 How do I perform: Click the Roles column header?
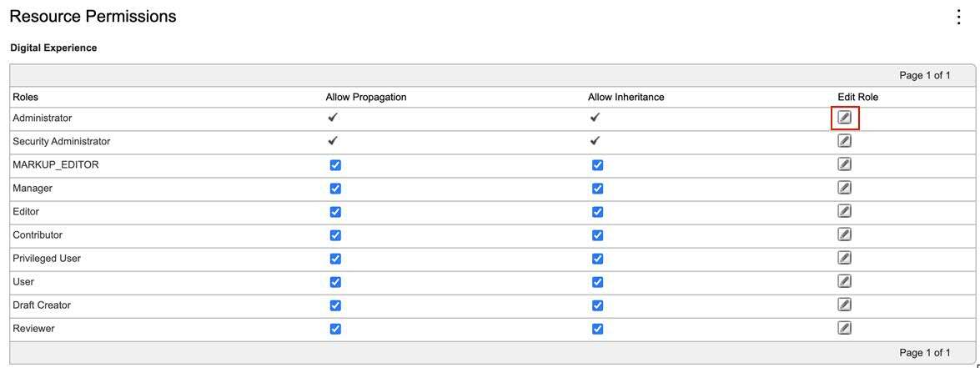pos(25,97)
